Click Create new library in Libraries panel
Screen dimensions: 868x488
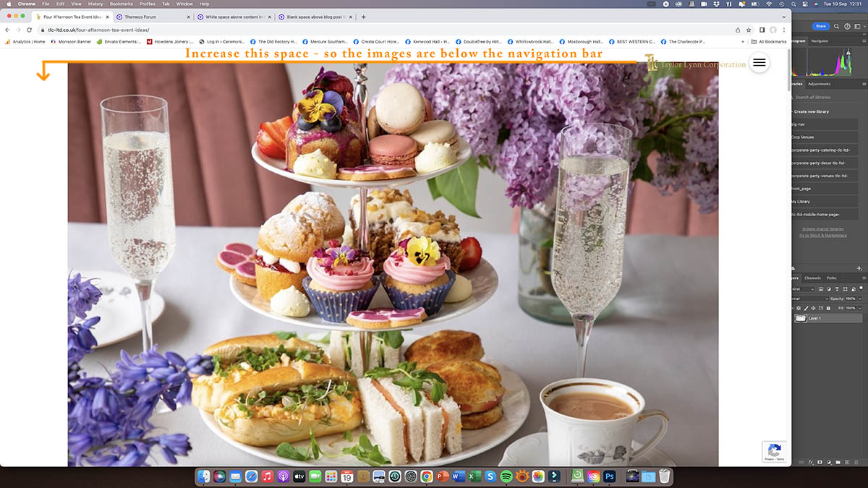pos(812,111)
